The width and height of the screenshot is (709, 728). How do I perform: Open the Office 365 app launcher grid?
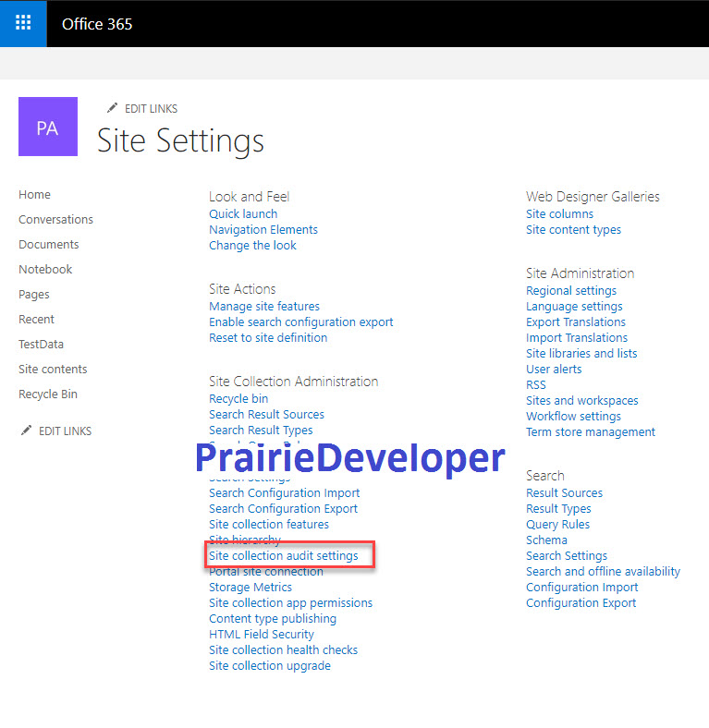[x=23, y=23]
